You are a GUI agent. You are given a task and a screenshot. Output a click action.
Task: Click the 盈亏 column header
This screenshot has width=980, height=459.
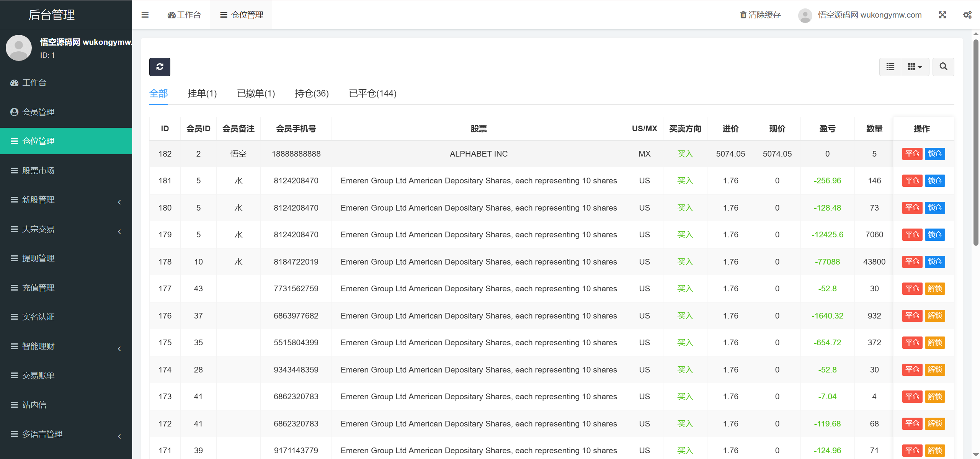(x=827, y=129)
